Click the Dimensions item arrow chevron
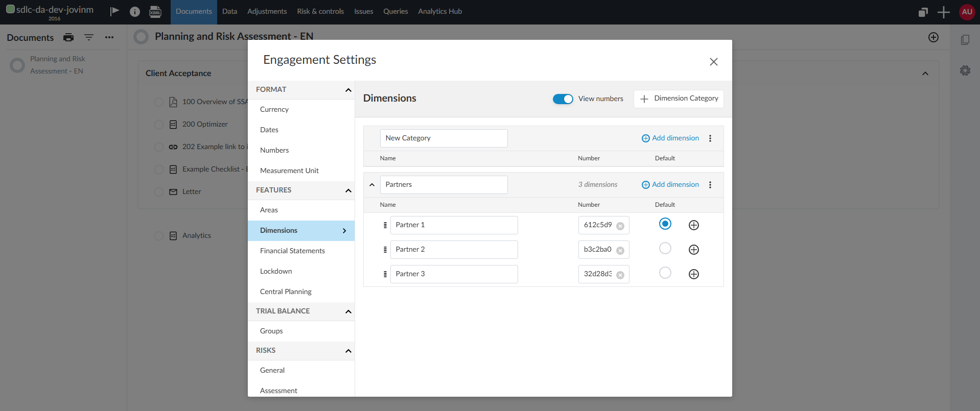Image resolution: width=980 pixels, height=411 pixels. coord(344,231)
